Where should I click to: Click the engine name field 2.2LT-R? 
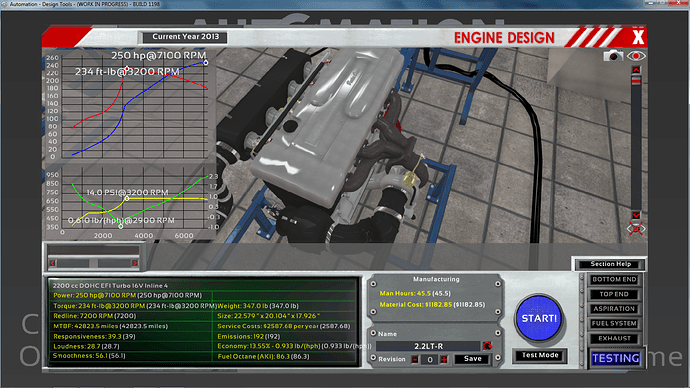[428, 346]
